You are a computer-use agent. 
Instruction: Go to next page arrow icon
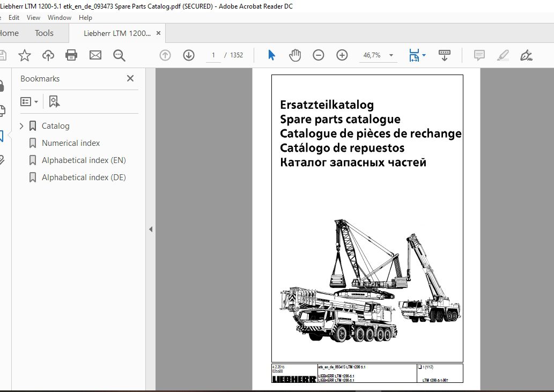(189, 55)
